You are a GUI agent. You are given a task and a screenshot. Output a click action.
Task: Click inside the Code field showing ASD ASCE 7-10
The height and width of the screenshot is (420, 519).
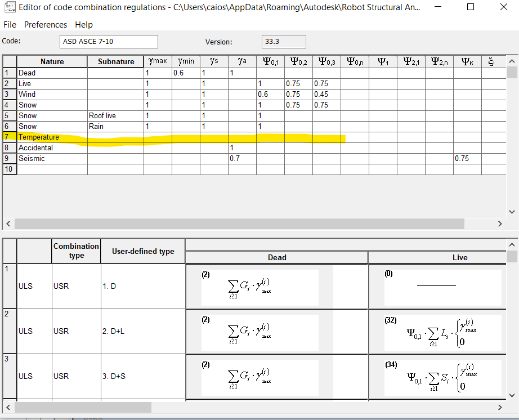click(x=108, y=41)
